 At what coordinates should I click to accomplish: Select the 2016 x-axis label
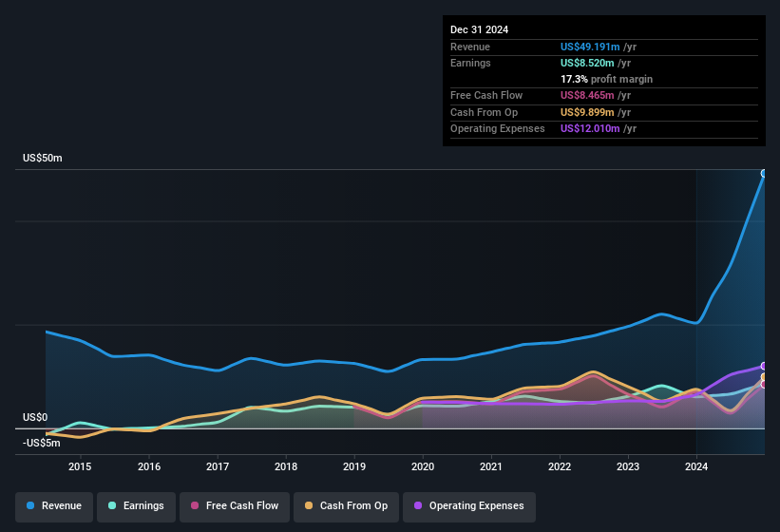(149, 466)
